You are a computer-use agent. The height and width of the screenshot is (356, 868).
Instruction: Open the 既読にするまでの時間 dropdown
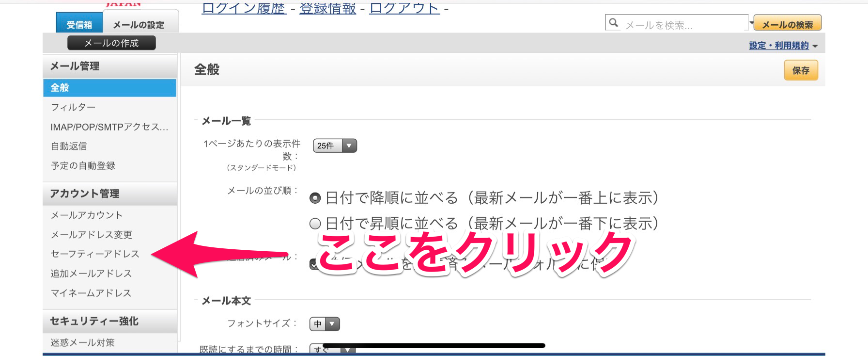coord(333,349)
